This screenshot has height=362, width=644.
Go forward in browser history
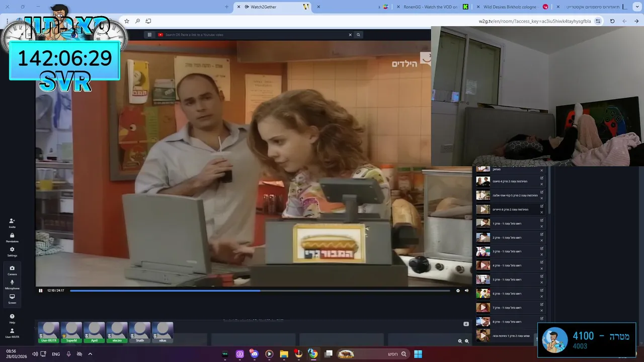(x=624, y=21)
